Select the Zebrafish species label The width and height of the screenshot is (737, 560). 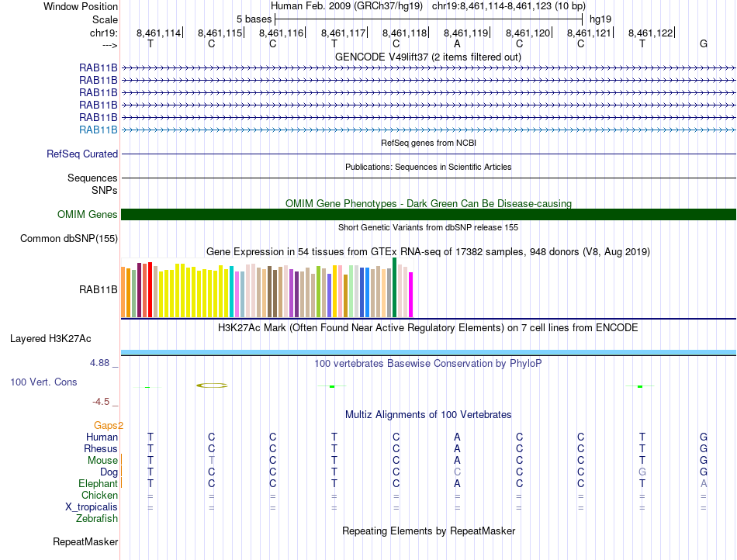pyautogui.click(x=97, y=518)
